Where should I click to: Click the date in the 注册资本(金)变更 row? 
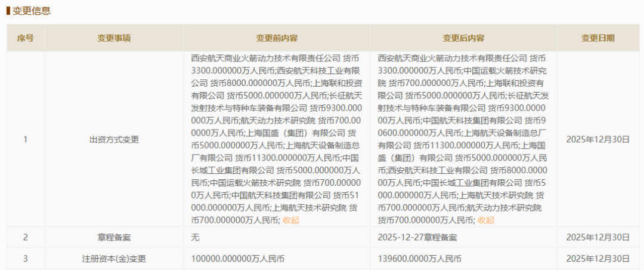coord(598,259)
